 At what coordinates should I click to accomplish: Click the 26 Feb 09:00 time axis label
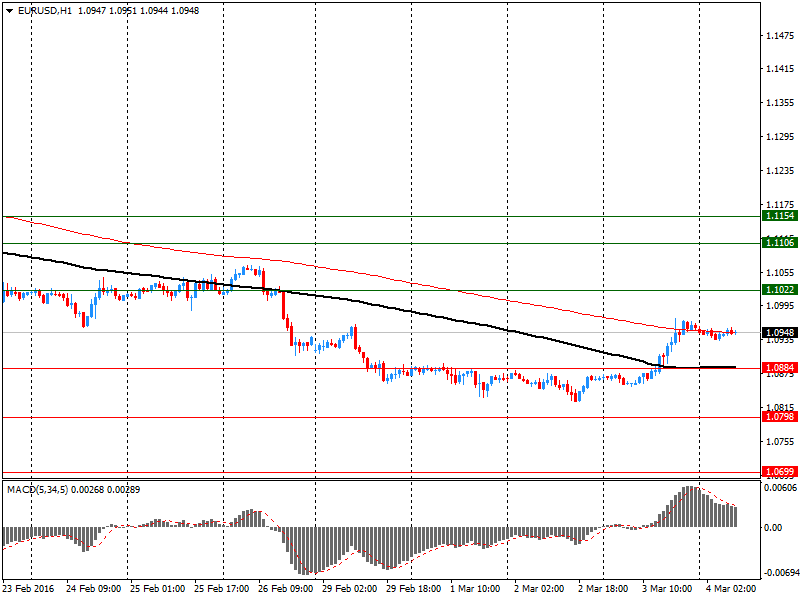tap(285, 589)
